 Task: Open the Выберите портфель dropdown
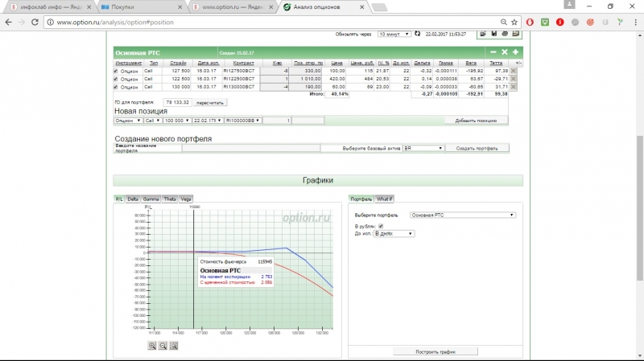(462, 215)
